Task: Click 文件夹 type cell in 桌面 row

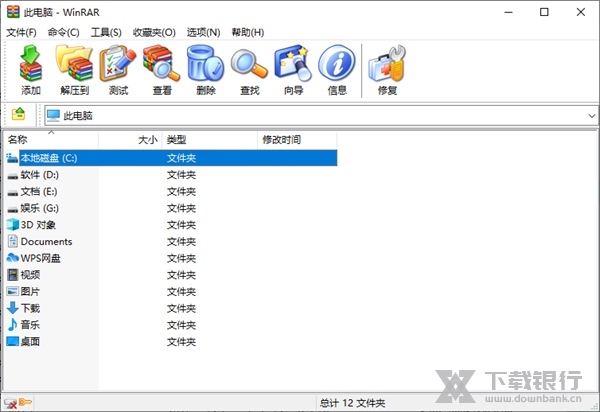Action: [x=181, y=342]
